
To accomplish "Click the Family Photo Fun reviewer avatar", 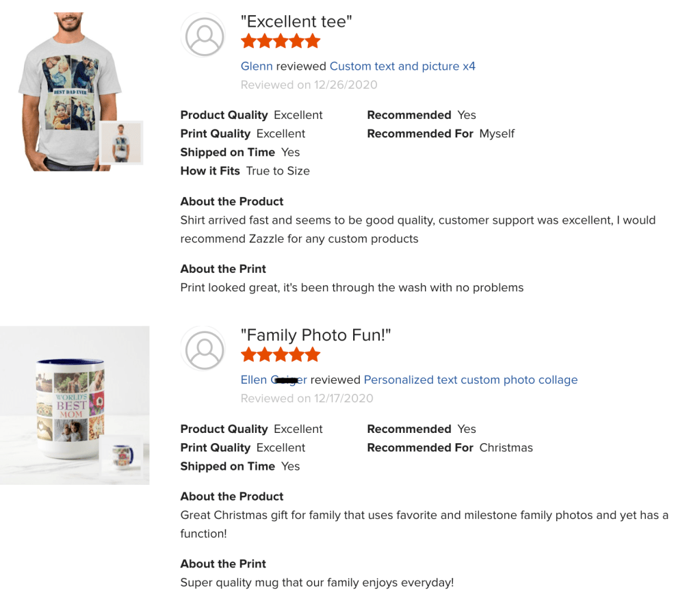I will click(x=205, y=349).
